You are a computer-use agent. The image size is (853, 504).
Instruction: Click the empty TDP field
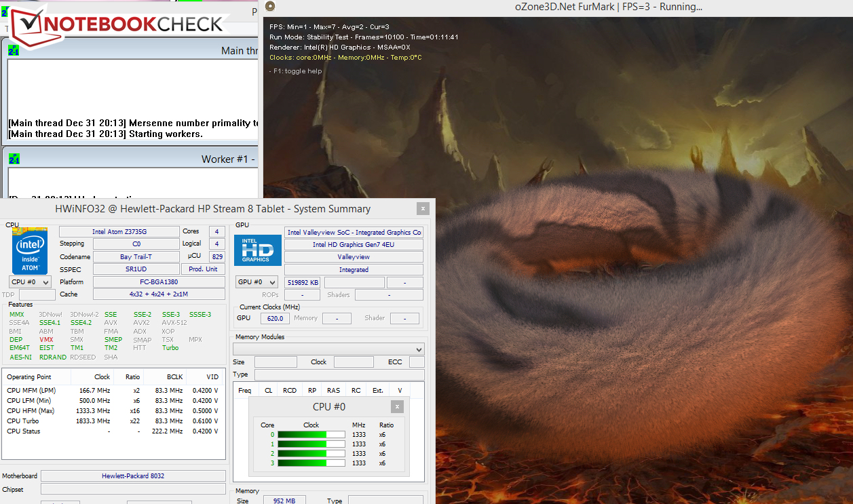[x=37, y=294]
